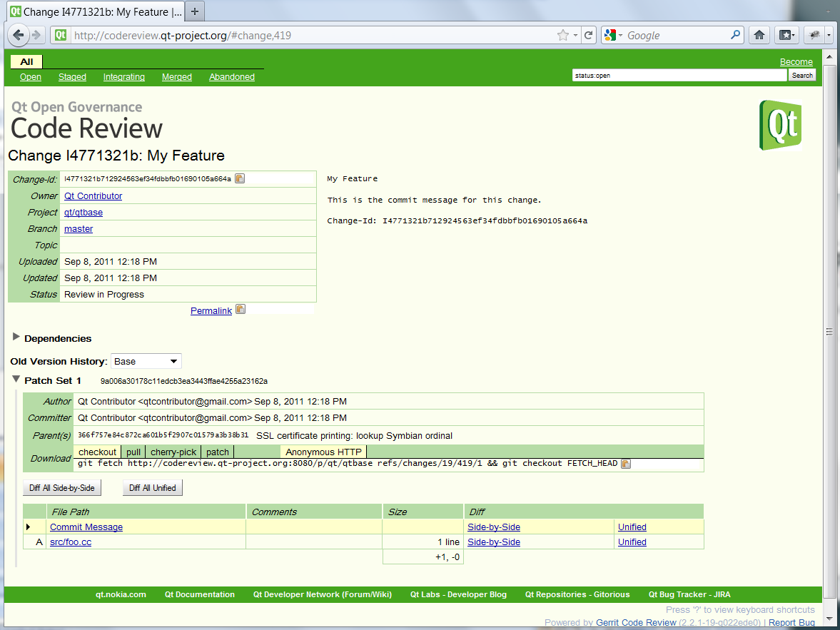Click the Qt site icon in address bar
The image size is (840, 630).
pos(61,36)
